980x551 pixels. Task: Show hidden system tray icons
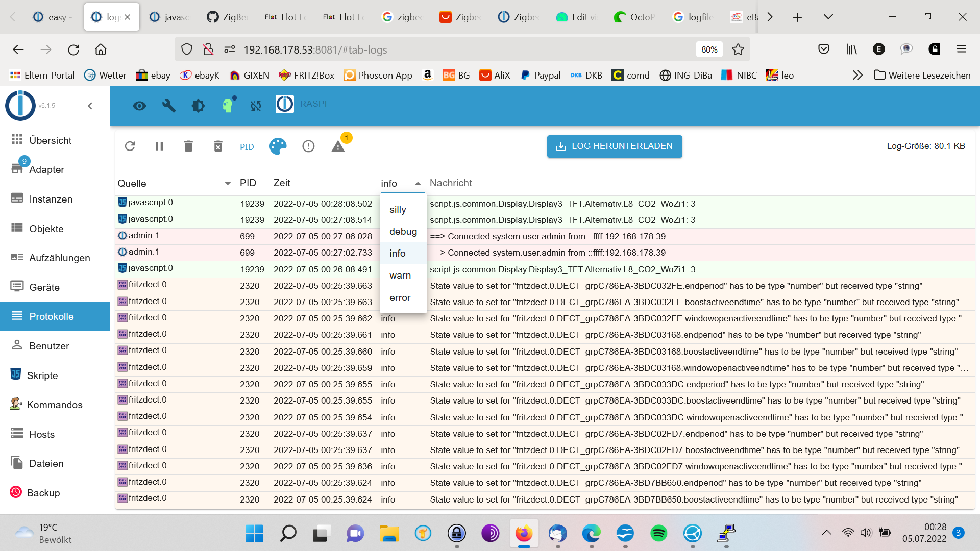(x=826, y=533)
